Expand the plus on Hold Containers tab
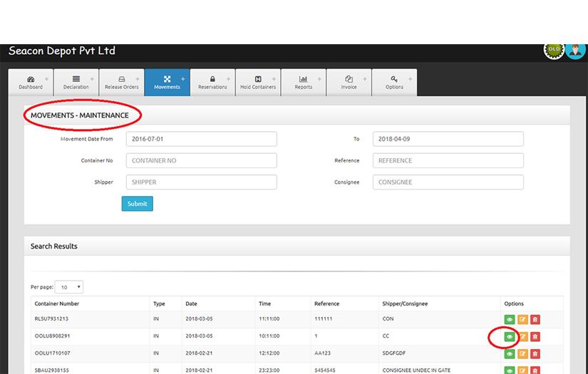 (274, 79)
